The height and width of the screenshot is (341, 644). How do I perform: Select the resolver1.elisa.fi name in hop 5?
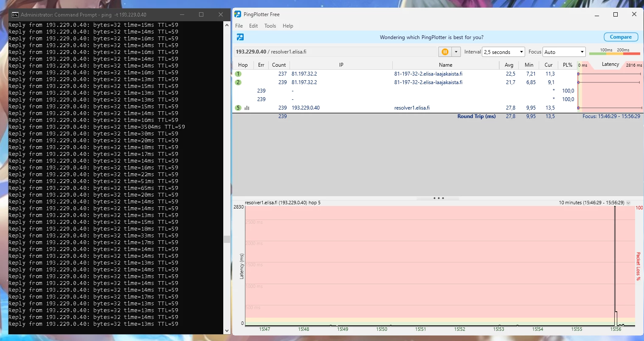point(412,108)
